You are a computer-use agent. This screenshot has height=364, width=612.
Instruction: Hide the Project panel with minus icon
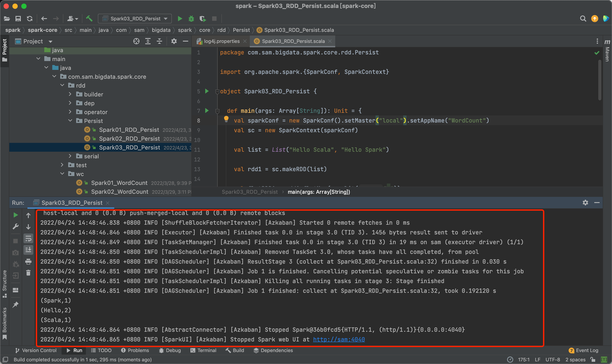(185, 41)
